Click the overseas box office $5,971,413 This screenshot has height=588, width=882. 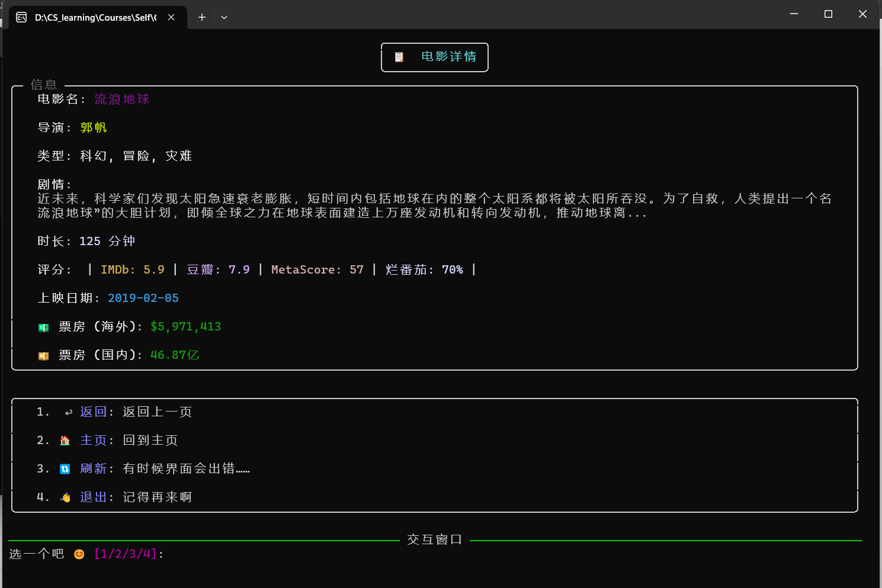[186, 326]
